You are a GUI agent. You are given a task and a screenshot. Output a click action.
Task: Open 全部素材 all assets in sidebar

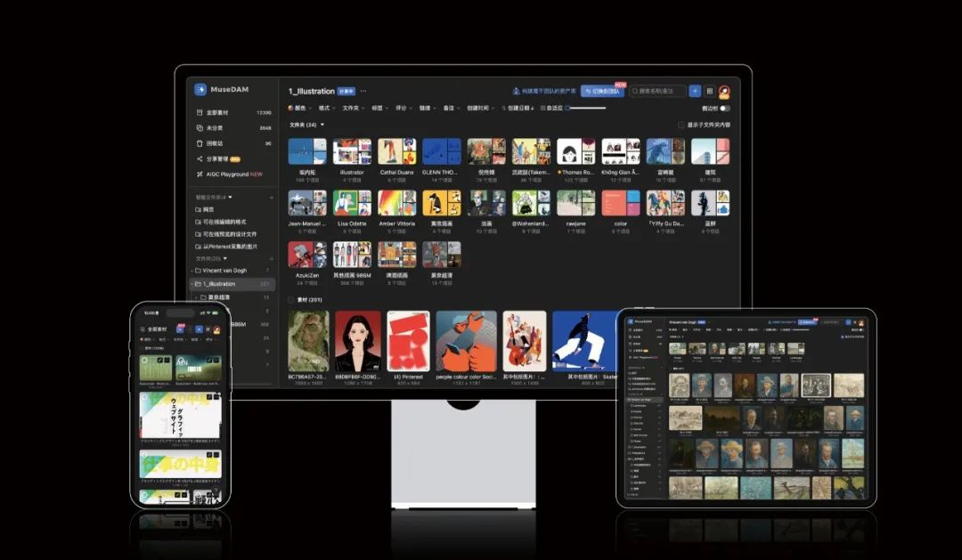coord(233,113)
